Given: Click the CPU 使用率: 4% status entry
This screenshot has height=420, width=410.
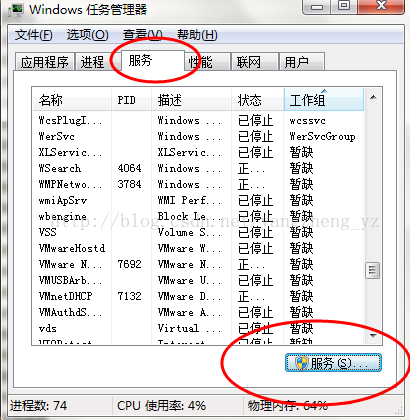Looking at the screenshot, I should (161, 406).
